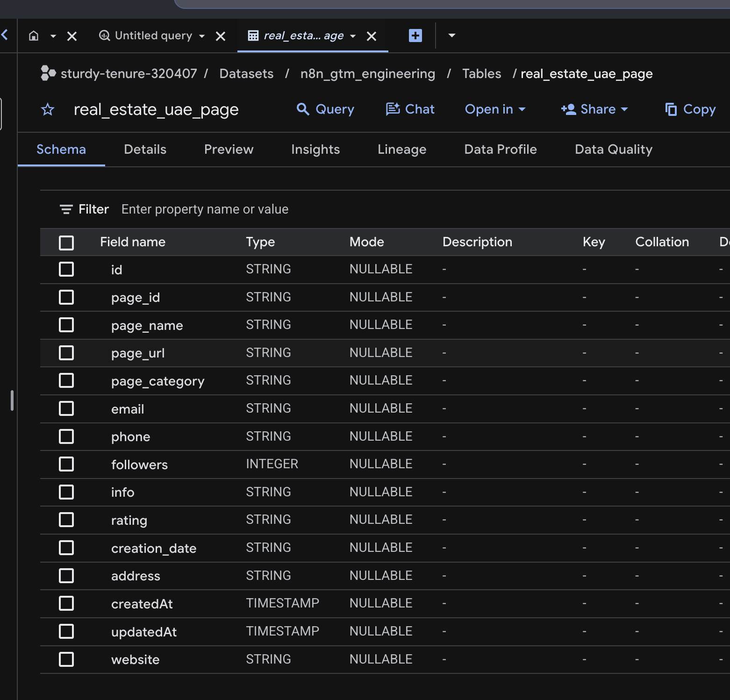
Task: Tick the email field checkbox
Action: [x=66, y=408]
